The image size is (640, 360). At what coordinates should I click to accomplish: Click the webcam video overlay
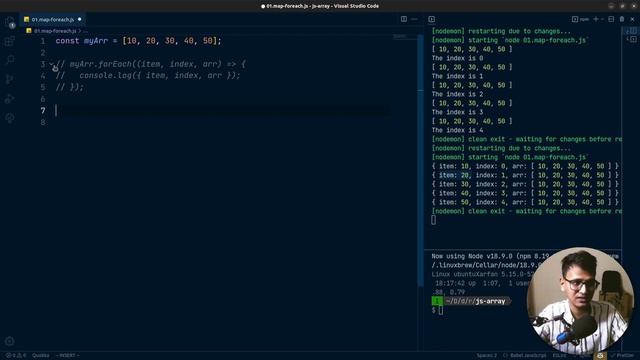click(580, 301)
